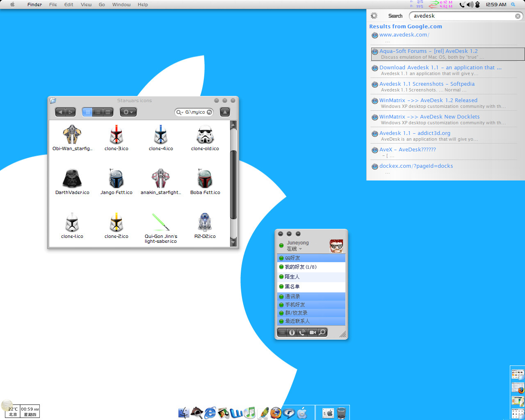This screenshot has width=525, height=420.
Task: Select clone-4.ico file
Action: coord(161,138)
